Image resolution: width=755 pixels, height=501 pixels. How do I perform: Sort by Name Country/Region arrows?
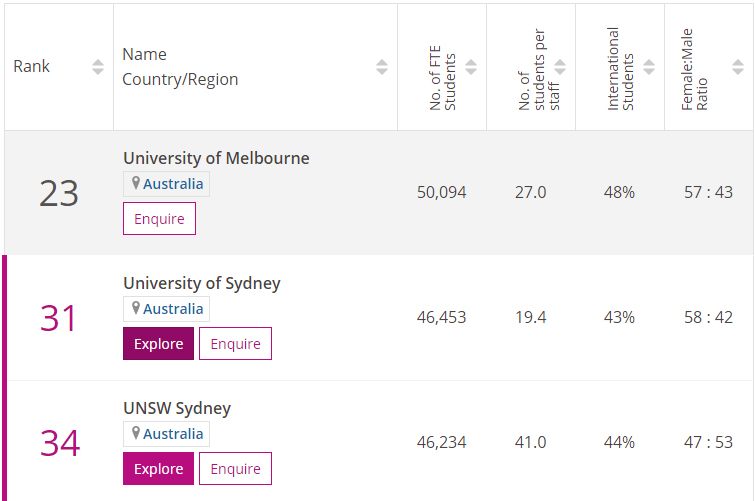[x=382, y=67]
